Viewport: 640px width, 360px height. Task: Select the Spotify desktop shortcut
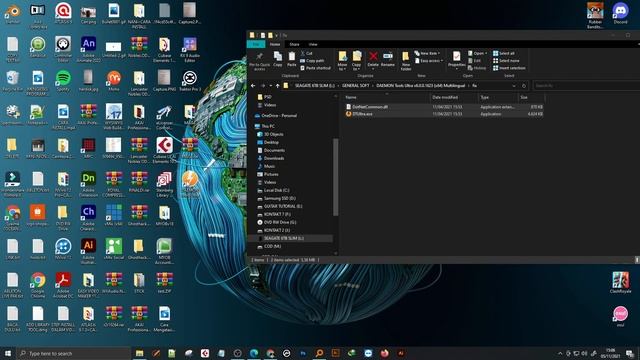pyautogui.click(x=63, y=80)
